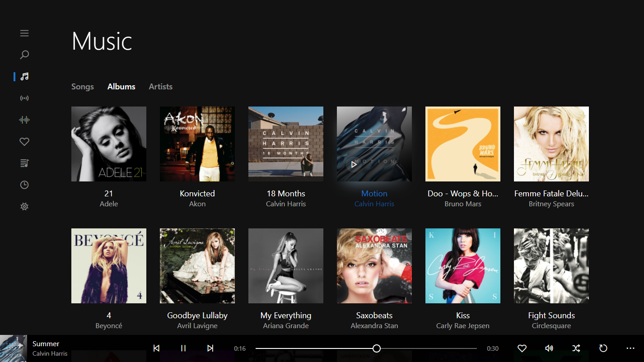Open the waveform now-playing sidebar icon
Image resolution: width=644 pixels, height=362 pixels.
coord(24,120)
